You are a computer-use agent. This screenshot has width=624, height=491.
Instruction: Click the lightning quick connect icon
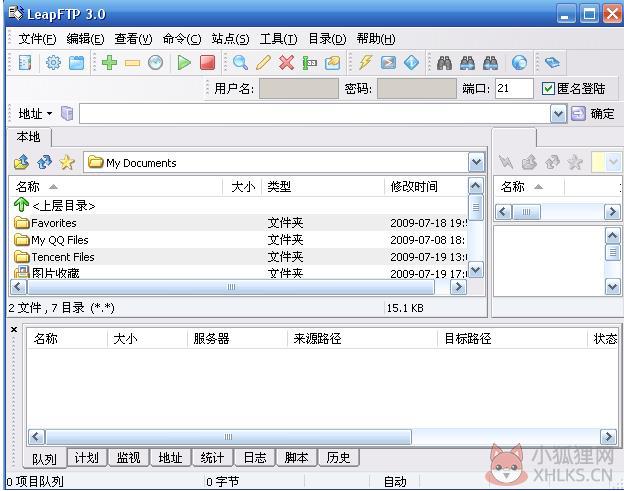coord(365,63)
